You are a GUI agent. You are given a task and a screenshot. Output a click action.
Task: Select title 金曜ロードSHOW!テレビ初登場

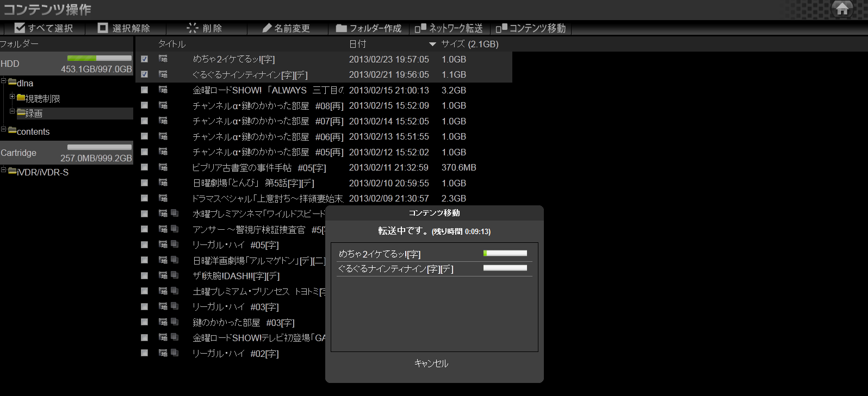pos(259,338)
